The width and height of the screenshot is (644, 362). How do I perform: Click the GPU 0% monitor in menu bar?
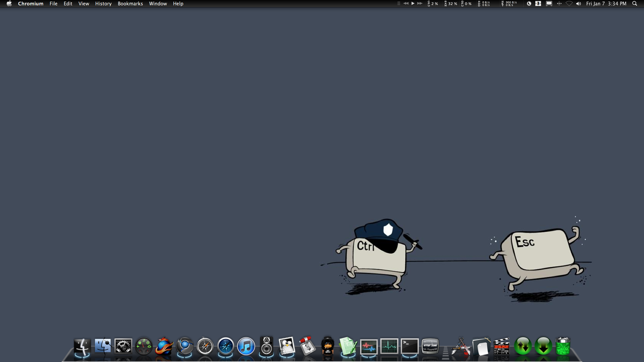(x=466, y=4)
